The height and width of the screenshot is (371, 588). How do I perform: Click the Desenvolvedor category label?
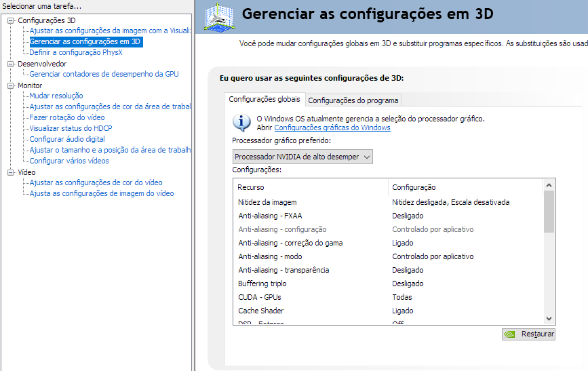[x=42, y=64]
